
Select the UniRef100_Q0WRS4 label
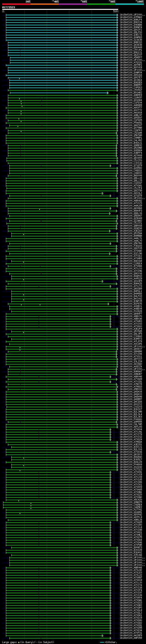click(131, 72)
